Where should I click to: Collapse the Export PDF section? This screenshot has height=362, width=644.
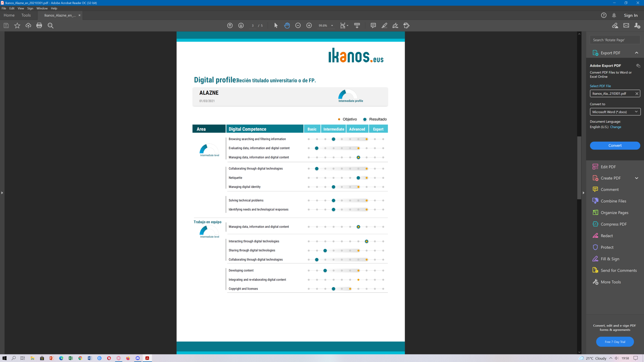click(x=636, y=53)
